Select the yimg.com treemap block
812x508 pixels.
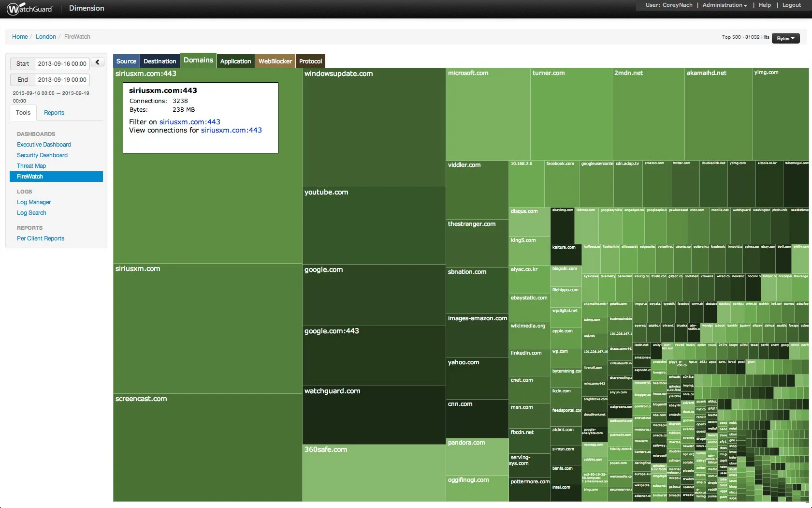[x=780, y=114]
